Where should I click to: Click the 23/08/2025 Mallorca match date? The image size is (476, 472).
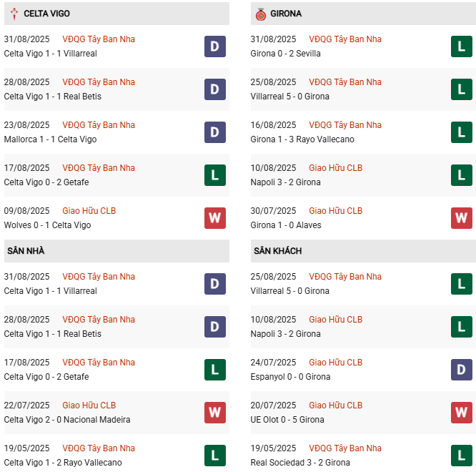(26, 125)
